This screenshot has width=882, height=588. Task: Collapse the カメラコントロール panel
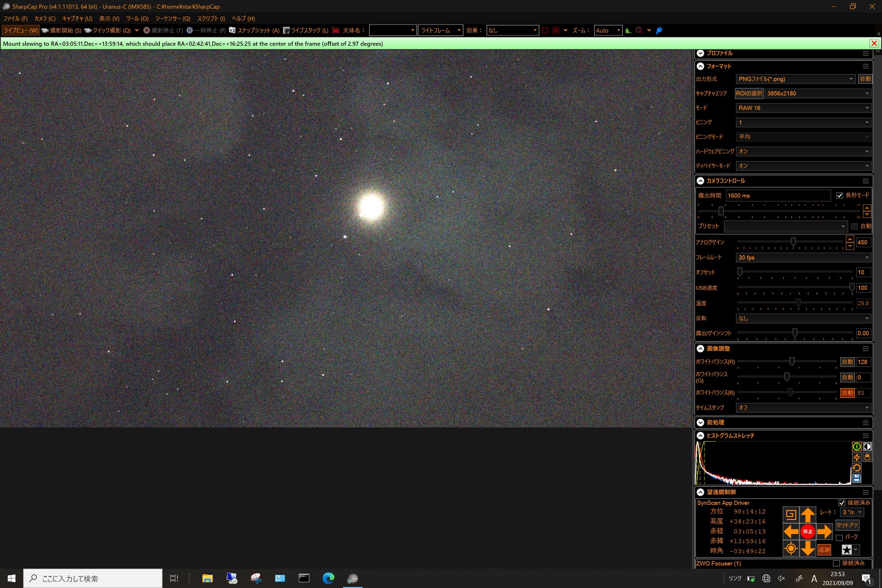point(700,181)
